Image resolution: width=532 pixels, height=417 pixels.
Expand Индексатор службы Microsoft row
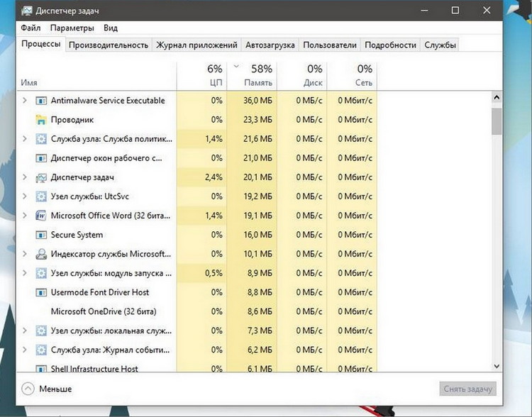pos(24,254)
